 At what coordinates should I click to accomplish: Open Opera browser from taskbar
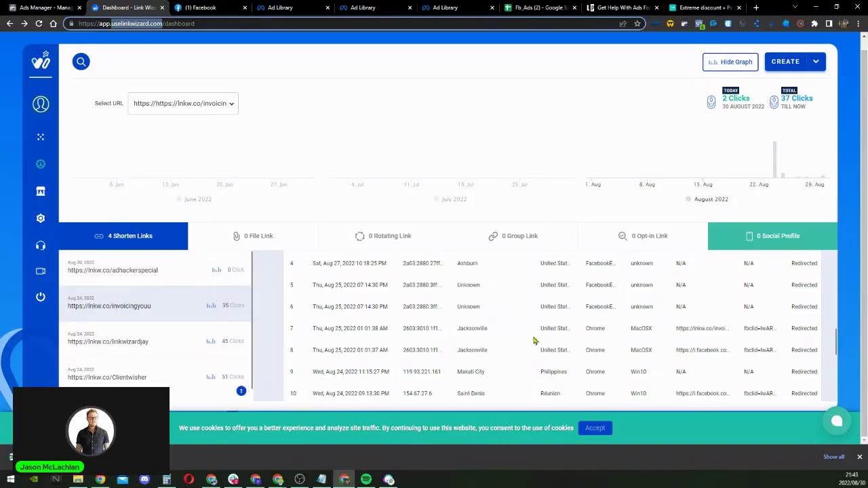[x=189, y=479]
